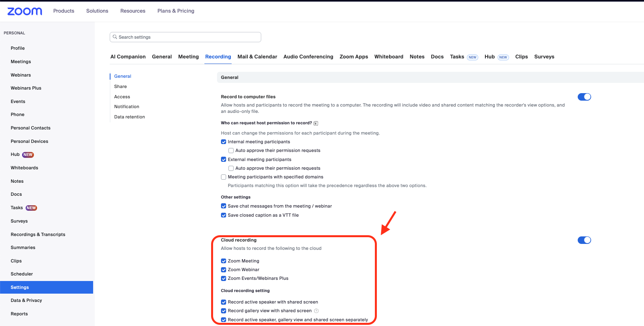
Task: Switch to the Meeting tab
Action: (x=188, y=57)
